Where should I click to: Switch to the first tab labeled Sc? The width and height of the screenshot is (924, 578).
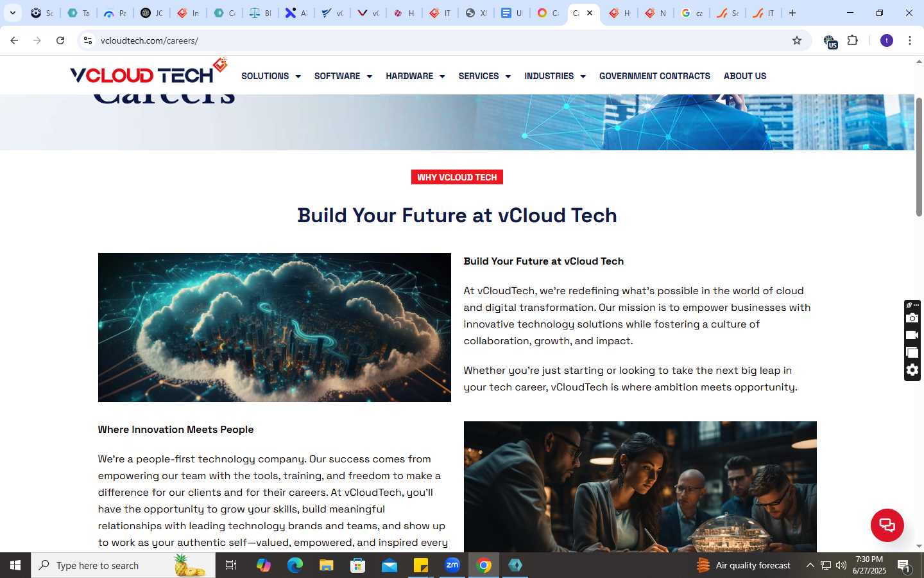tap(42, 13)
